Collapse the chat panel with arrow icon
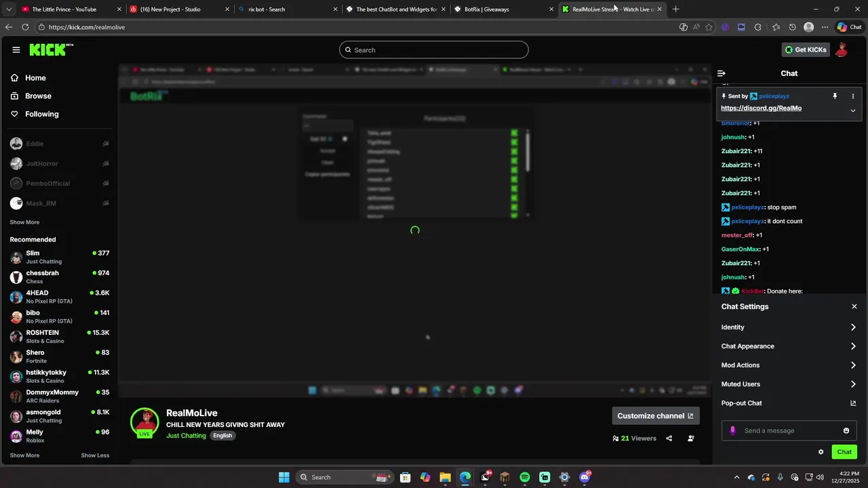Screen dimensions: 868x488 click(722, 73)
